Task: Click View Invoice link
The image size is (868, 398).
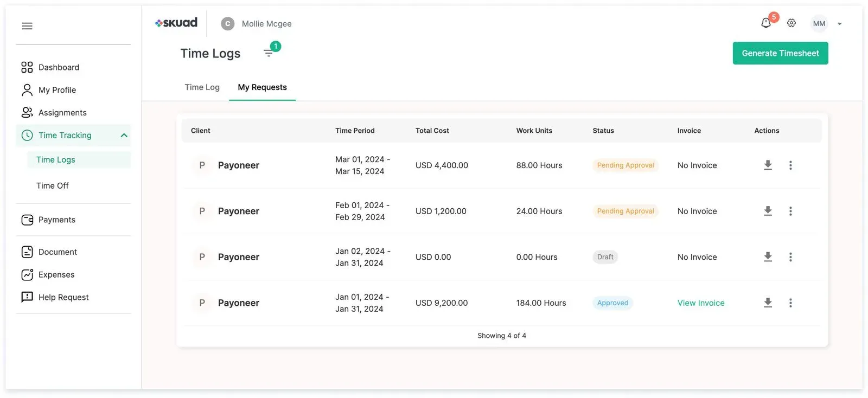Action: click(701, 303)
